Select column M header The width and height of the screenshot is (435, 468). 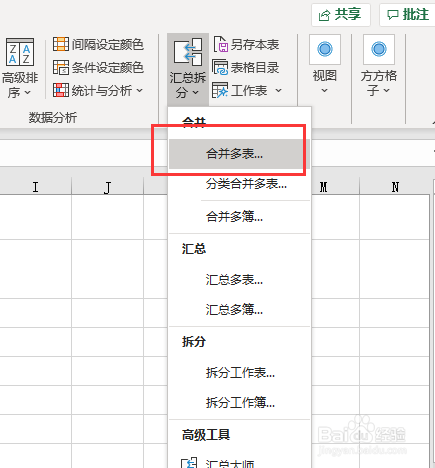(x=335, y=187)
